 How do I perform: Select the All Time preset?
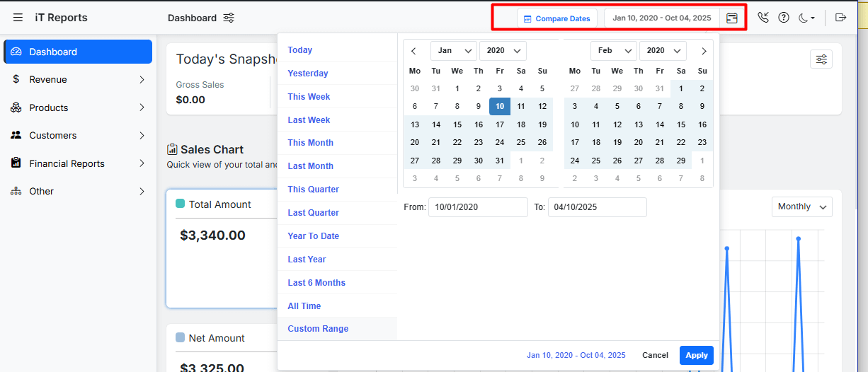click(337, 306)
